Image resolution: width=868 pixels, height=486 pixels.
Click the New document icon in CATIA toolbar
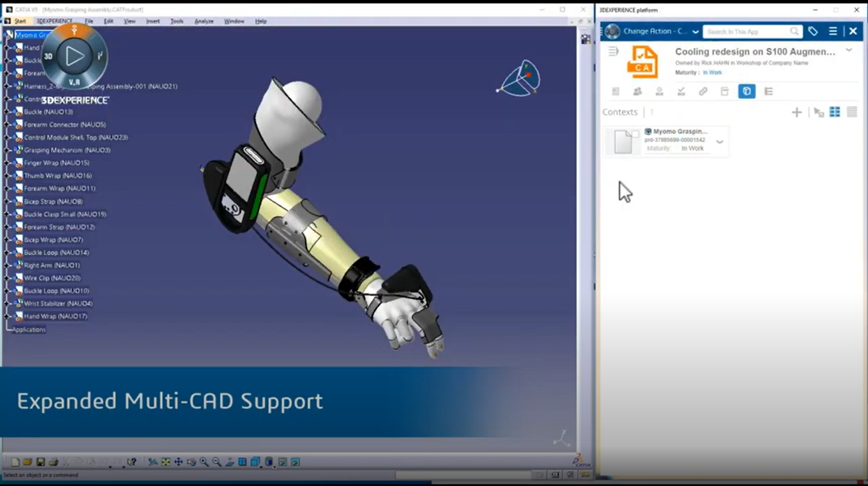click(15, 462)
